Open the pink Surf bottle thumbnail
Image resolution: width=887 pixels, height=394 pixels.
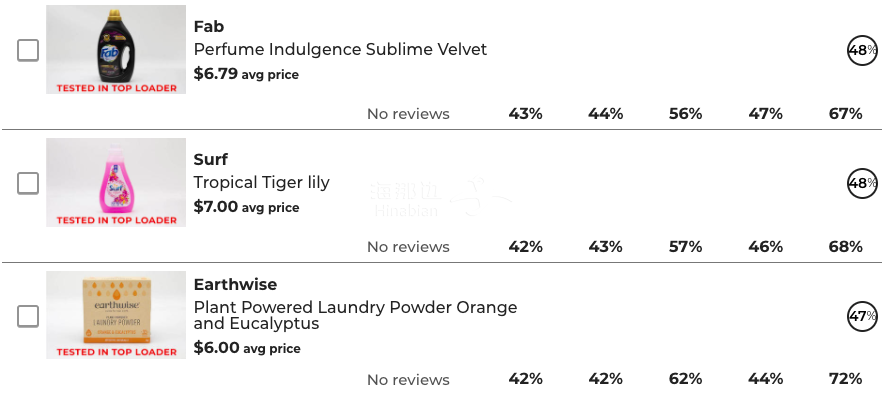tap(116, 182)
